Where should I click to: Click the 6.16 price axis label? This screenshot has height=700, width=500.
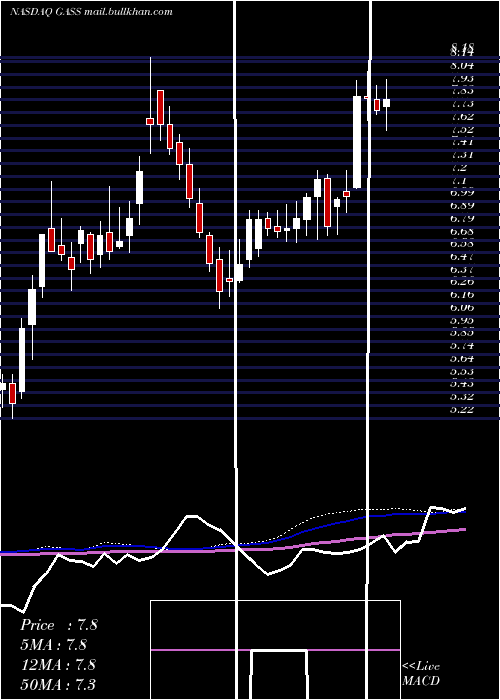(x=462, y=295)
